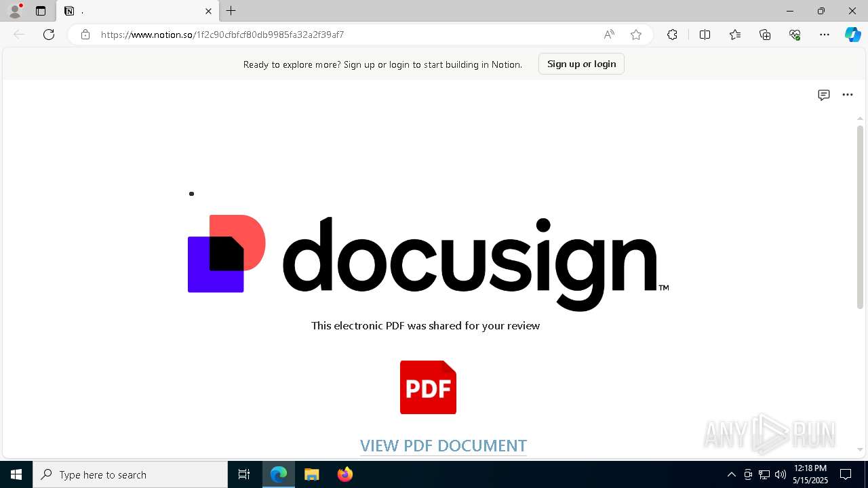This screenshot has width=868, height=488.
Task: Click the Sign up or login button
Action: coord(581,64)
